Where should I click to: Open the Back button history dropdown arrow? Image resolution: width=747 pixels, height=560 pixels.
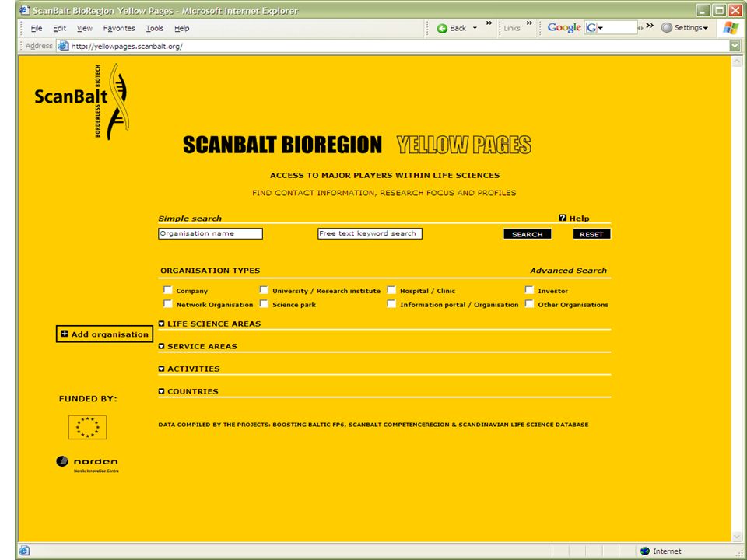(x=475, y=28)
